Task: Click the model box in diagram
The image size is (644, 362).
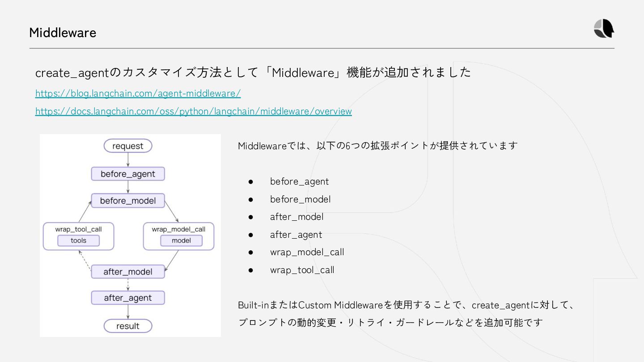Action: coord(182,240)
